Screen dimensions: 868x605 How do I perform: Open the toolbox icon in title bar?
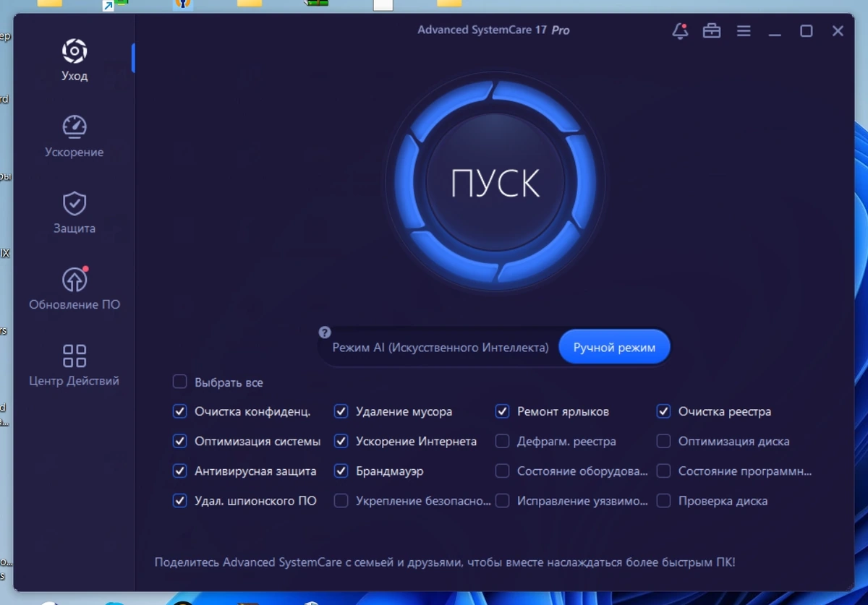712,31
